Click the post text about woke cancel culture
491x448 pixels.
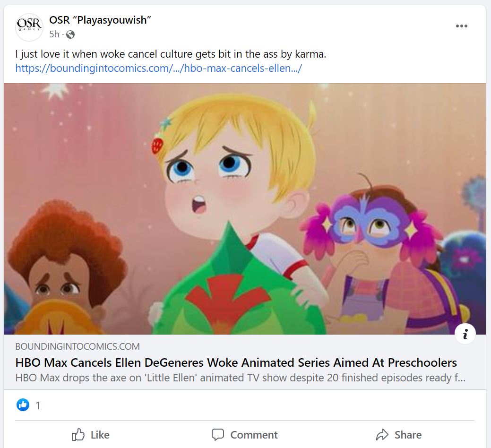click(171, 54)
